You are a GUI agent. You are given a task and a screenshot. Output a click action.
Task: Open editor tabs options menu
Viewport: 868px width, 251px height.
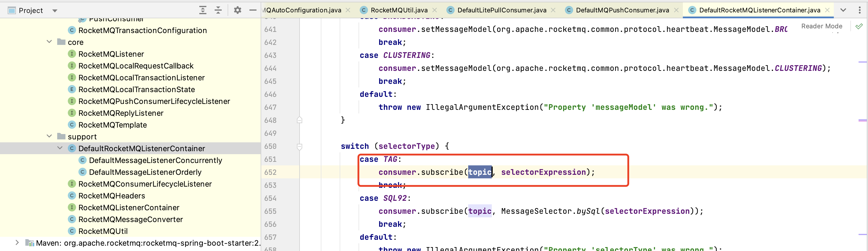(x=859, y=10)
